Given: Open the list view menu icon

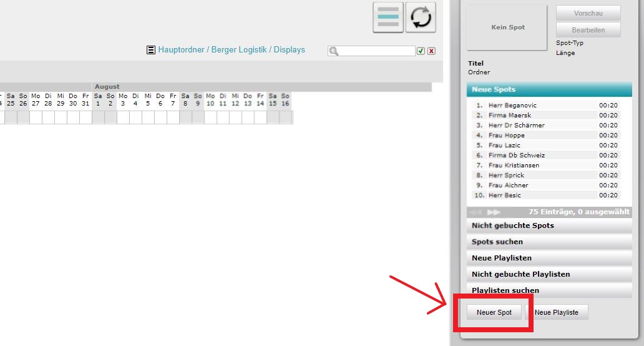Looking at the screenshot, I should point(388,17).
